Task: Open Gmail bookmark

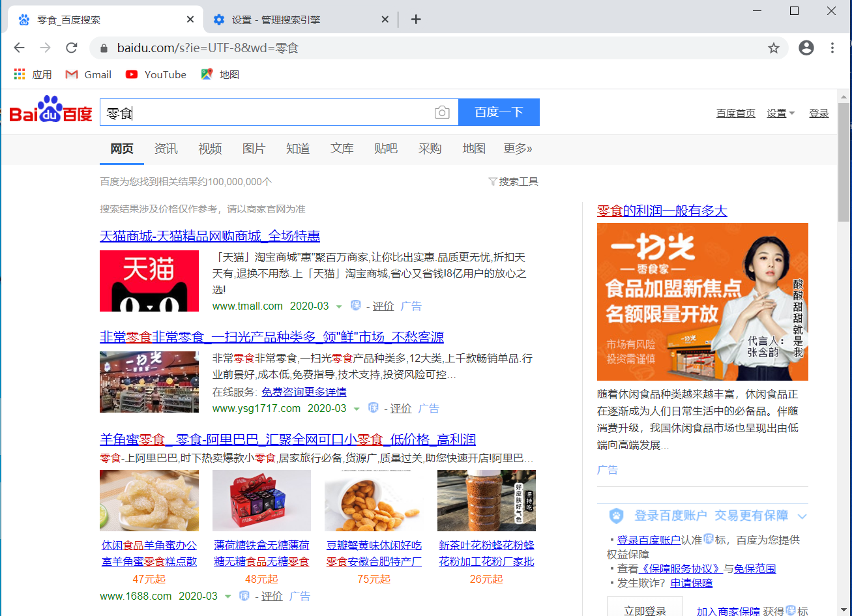Action: point(89,74)
